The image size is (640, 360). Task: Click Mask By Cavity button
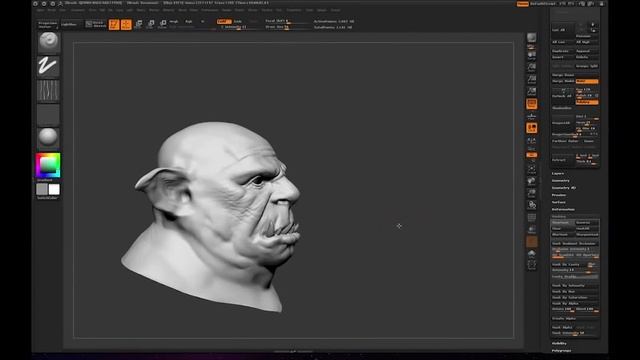click(x=569, y=264)
